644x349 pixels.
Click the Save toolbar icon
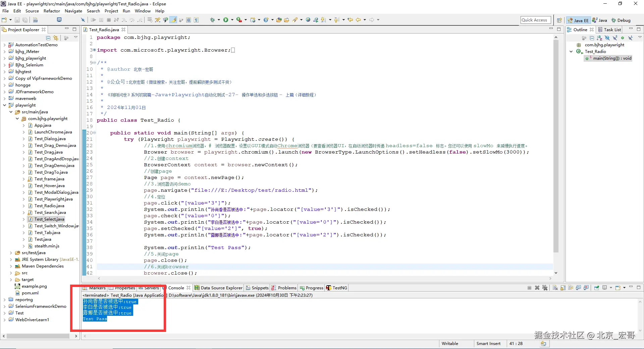pos(17,20)
